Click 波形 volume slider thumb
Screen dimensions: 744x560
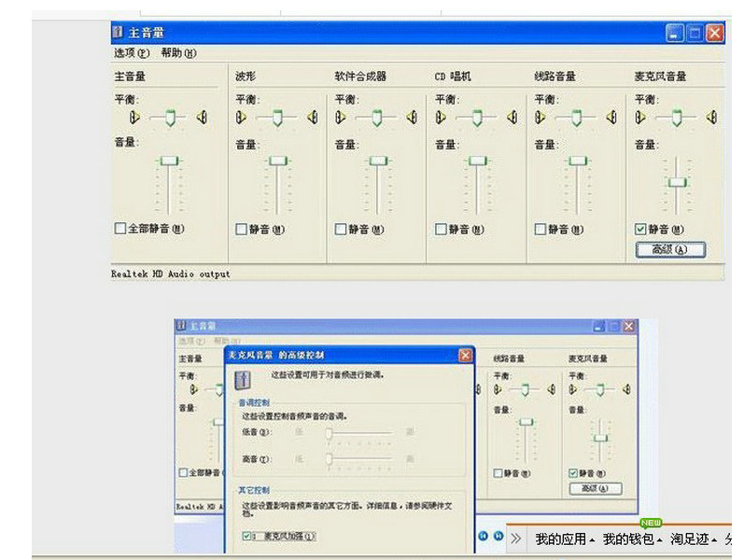point(278,161)
